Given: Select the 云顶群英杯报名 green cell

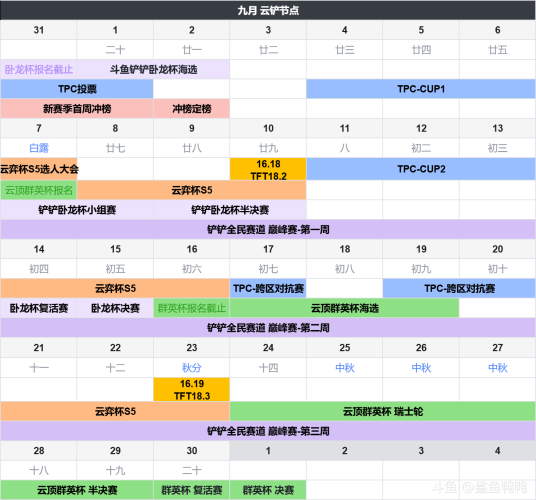Looking at the screenshot, I should point(39,190).
